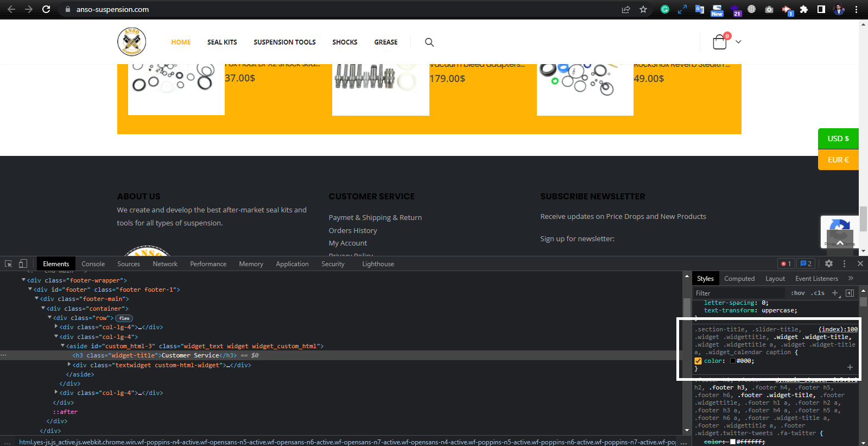868x446 pixels.
Task: Click the new style rule plus icon
Action: tap(835, 293)
